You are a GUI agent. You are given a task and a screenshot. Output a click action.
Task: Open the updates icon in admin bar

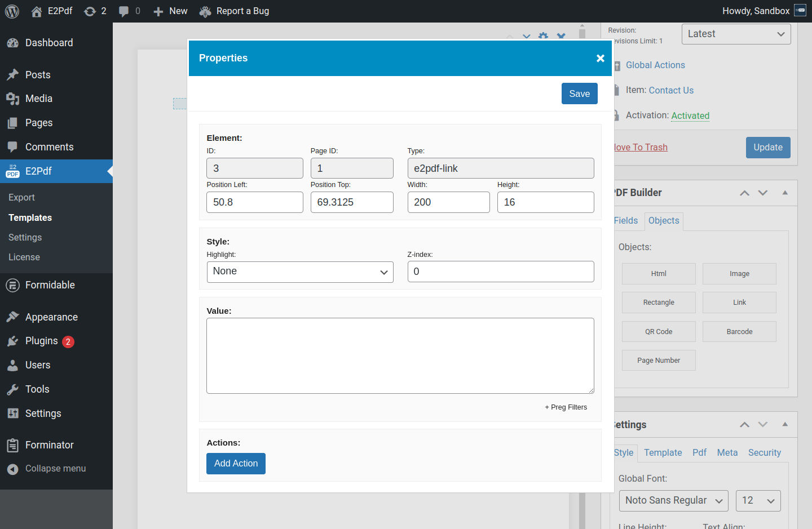(90, 11)
